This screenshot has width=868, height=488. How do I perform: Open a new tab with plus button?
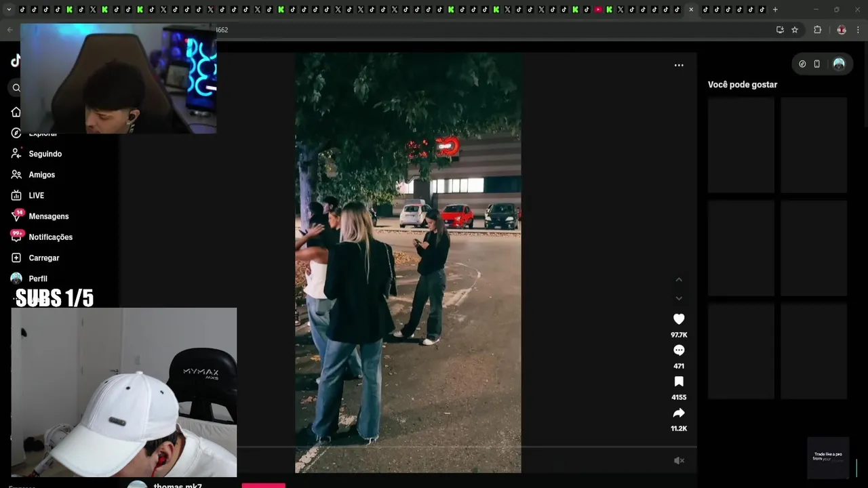click(x=775, y=9)
